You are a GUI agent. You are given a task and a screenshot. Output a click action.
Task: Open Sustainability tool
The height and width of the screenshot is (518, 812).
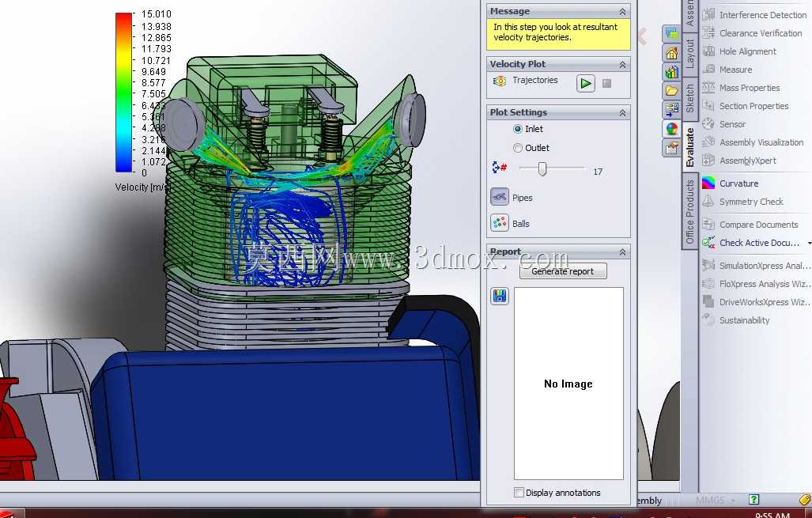click(x=736, y=320)
